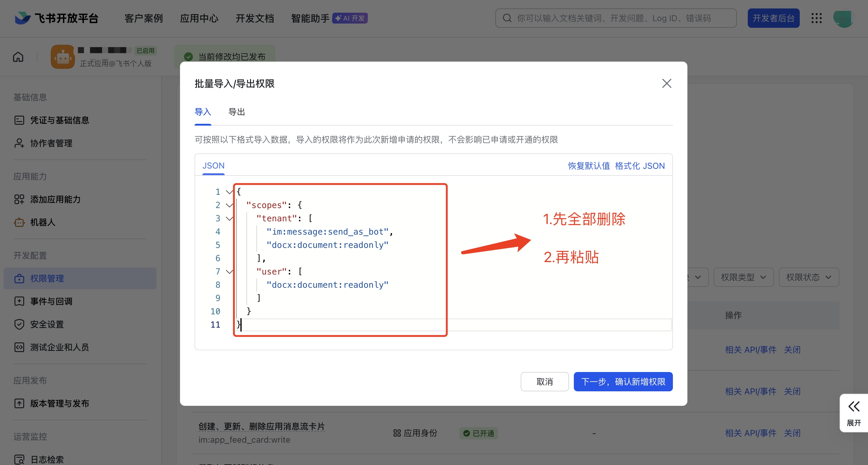This screenshot has width=868, height=465.
Task: Switch to the 导出 tab
Action: pos(236,112)
